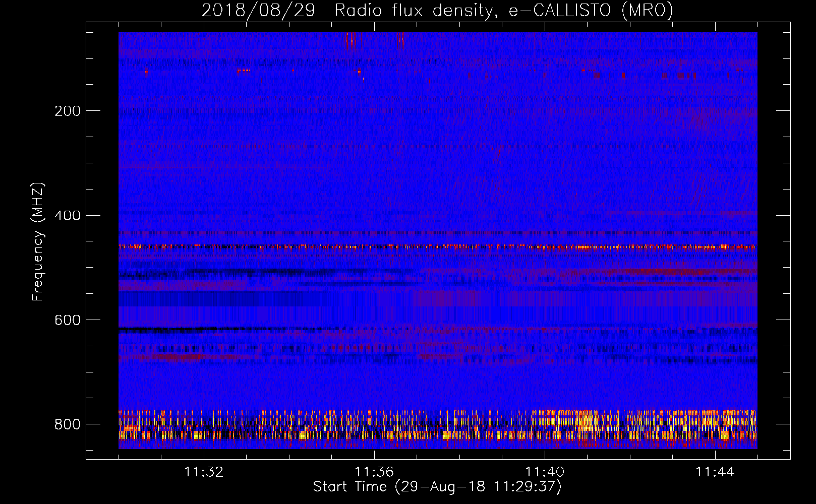
Task: Click the 'Start Time (29-Aug-18 11:29:37)' label
Action: [437, 487]
